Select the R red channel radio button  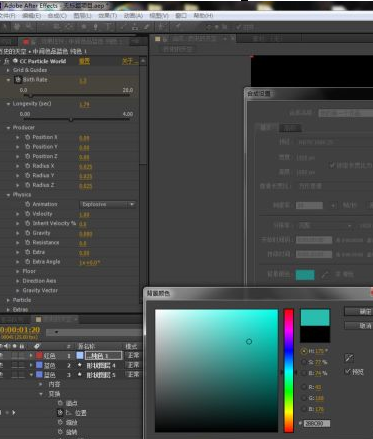304,387
